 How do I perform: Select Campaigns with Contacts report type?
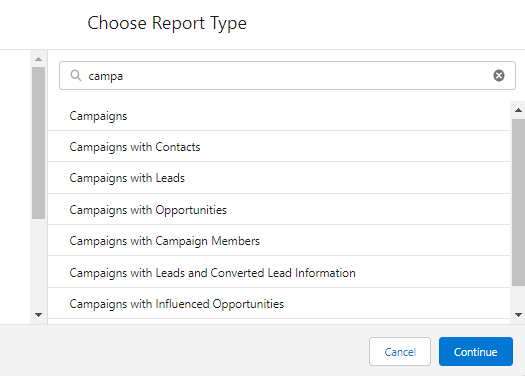[x=279, y=146]
